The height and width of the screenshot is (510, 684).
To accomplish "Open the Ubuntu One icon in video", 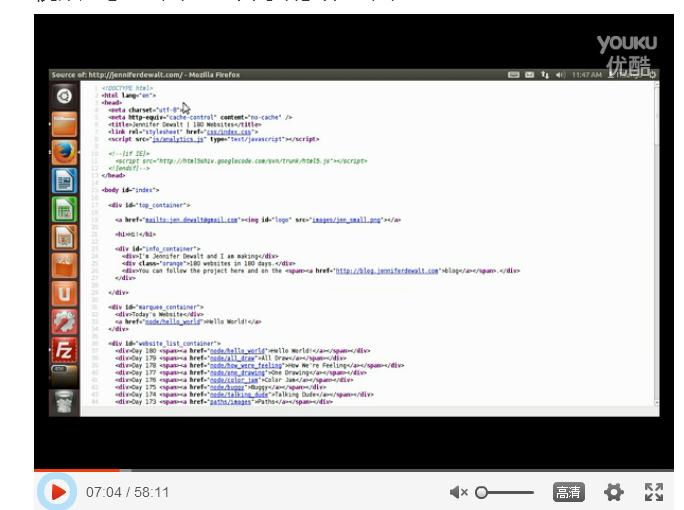I will click(x=65, y=294).
